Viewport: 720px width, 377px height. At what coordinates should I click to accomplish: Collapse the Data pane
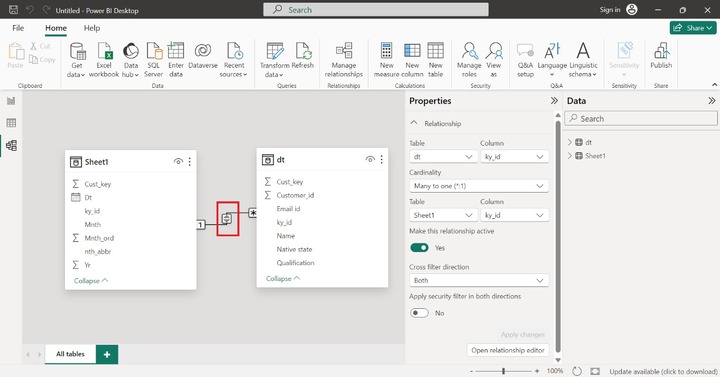(x=712, y=101)
